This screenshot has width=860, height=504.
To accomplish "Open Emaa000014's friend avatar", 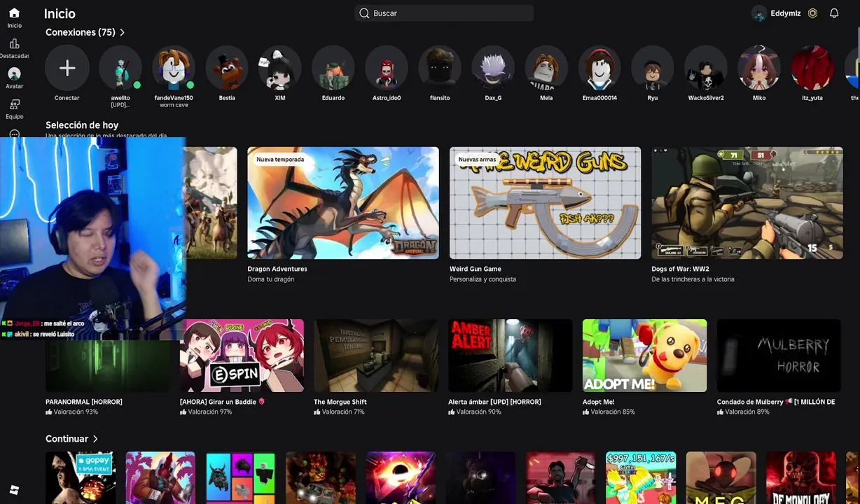I will pyautogui.click(x=599, y=68).
